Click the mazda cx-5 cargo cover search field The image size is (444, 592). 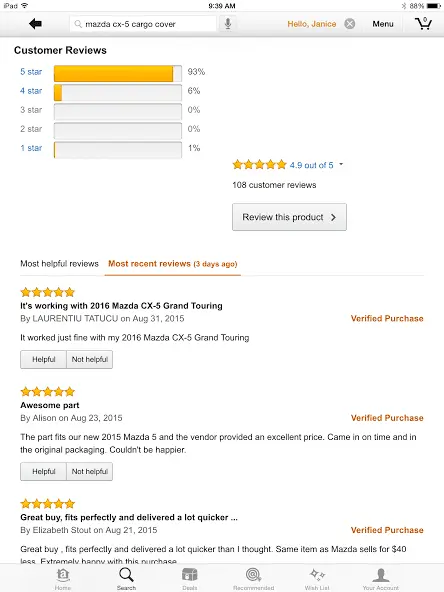[x=143, y=24]
